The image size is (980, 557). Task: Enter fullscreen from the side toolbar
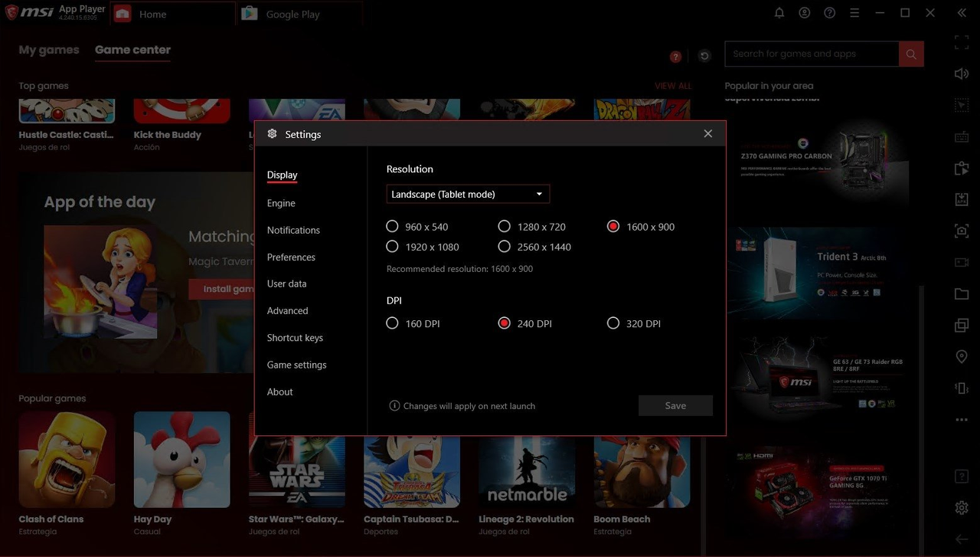[962, 42]
